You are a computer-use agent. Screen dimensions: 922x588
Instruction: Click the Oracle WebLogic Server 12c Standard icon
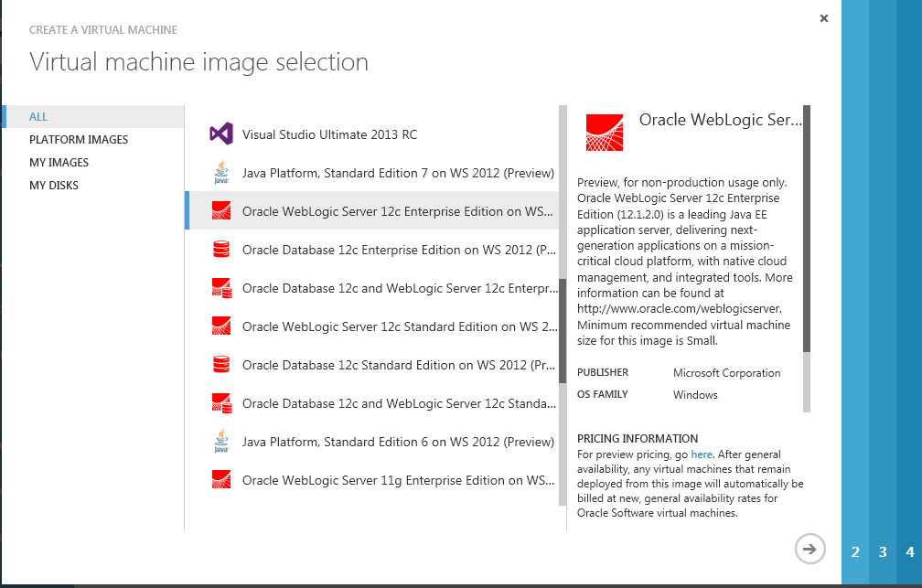[220, 326]
